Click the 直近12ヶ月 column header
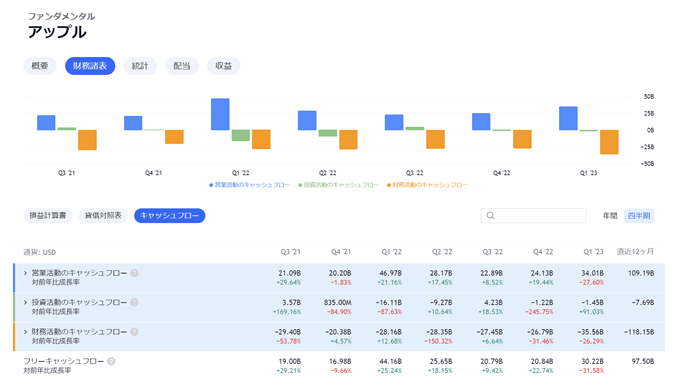This screenshot has height=387, width=680. tap(635, 252)
